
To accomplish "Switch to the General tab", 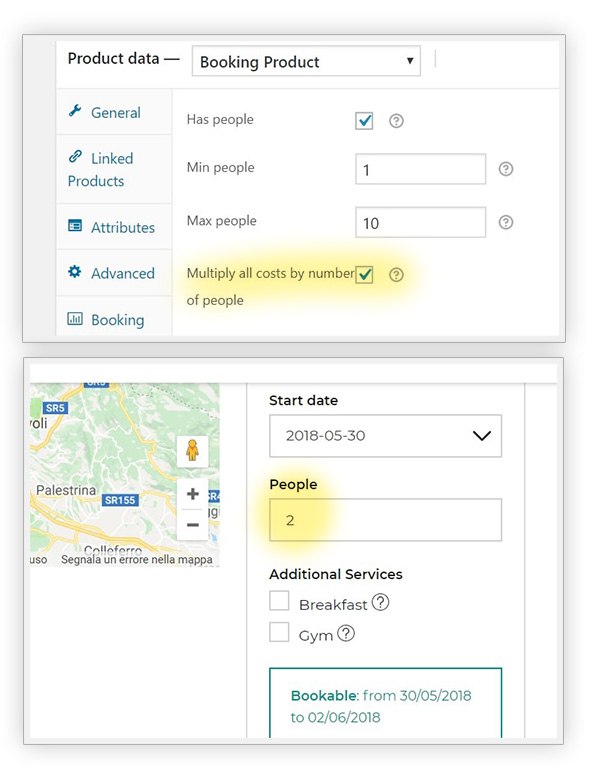I will point(114,112).
